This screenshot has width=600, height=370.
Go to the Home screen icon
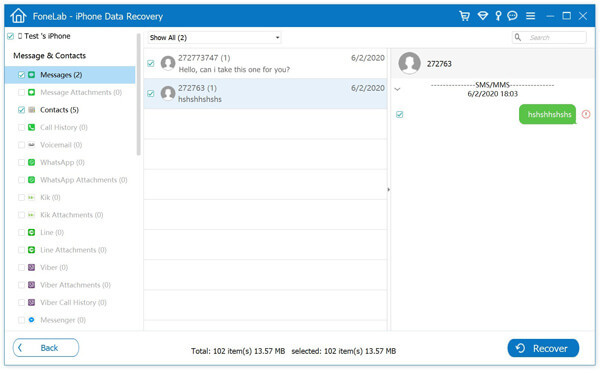(x=18, y=16)
